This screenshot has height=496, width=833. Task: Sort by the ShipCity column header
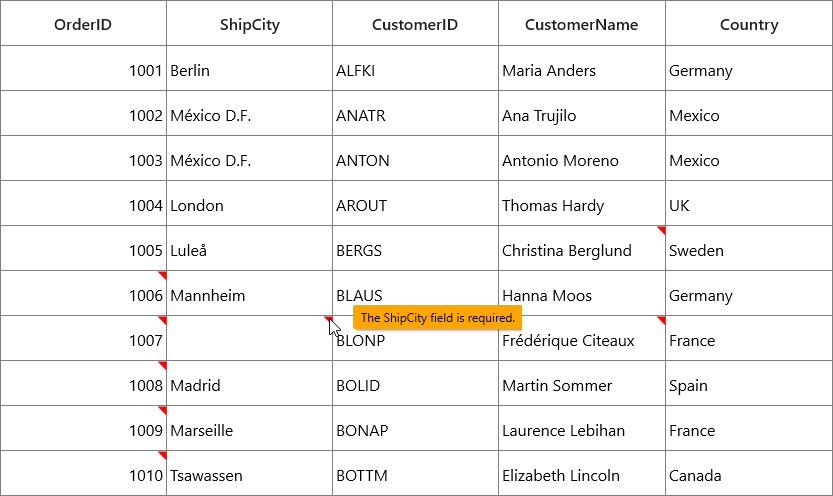point(250,23)
